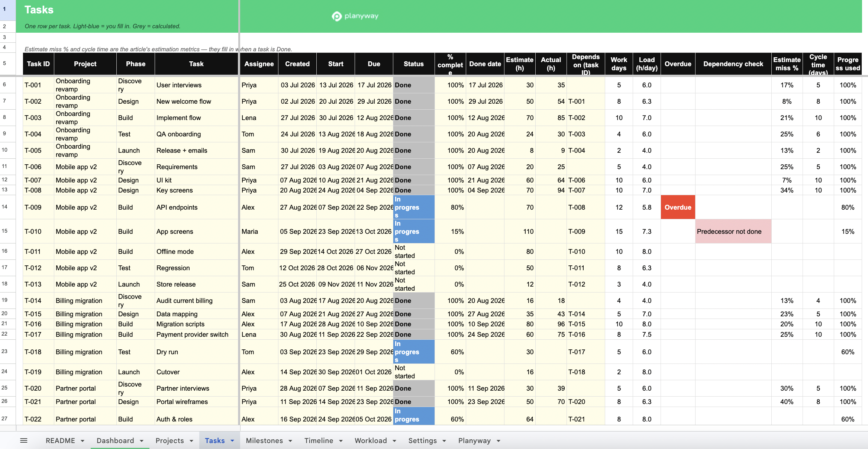Select the Work days column header

click(x=619, y=64)
